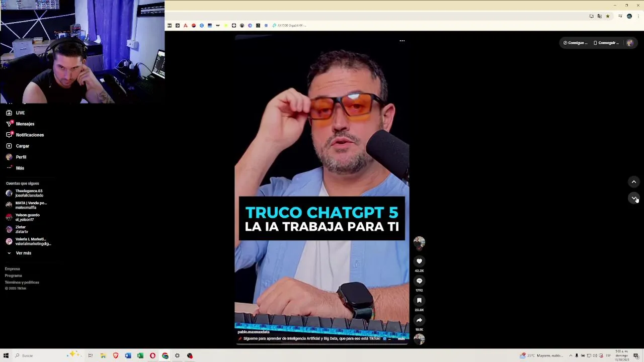Open followed account Yeison guardo

coord(23,217)
